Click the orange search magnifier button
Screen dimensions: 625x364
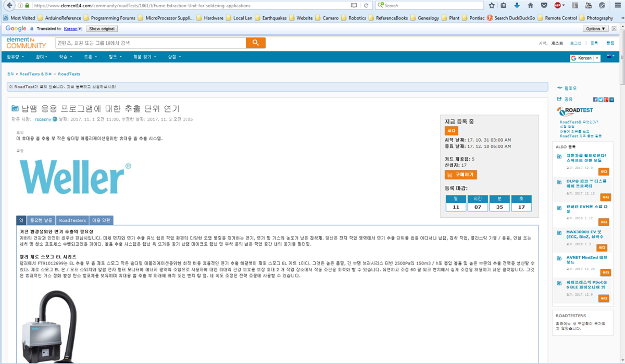(x=255, y=43)
